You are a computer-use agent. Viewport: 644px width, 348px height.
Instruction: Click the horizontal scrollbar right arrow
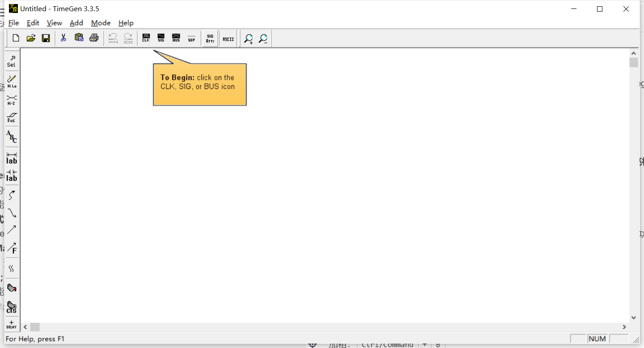click(x=625, y=327)
